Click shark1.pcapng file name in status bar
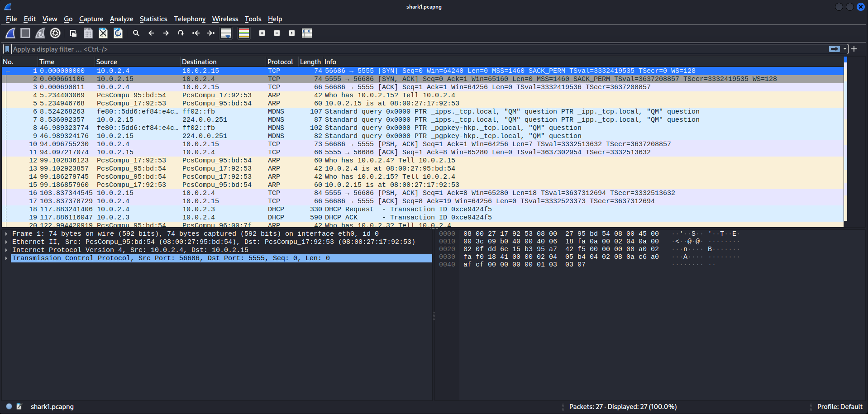Viewport: 868px width, 414px height. point(52,407)
